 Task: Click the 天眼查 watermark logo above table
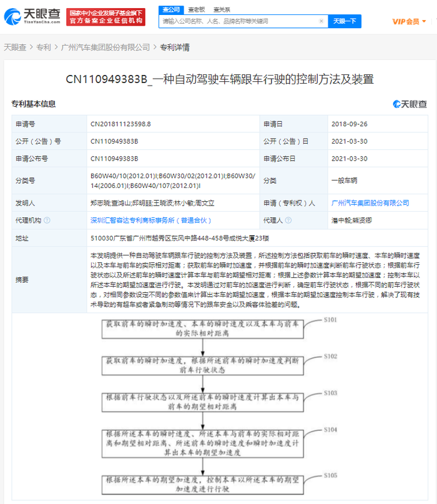[x=410, y=104]
